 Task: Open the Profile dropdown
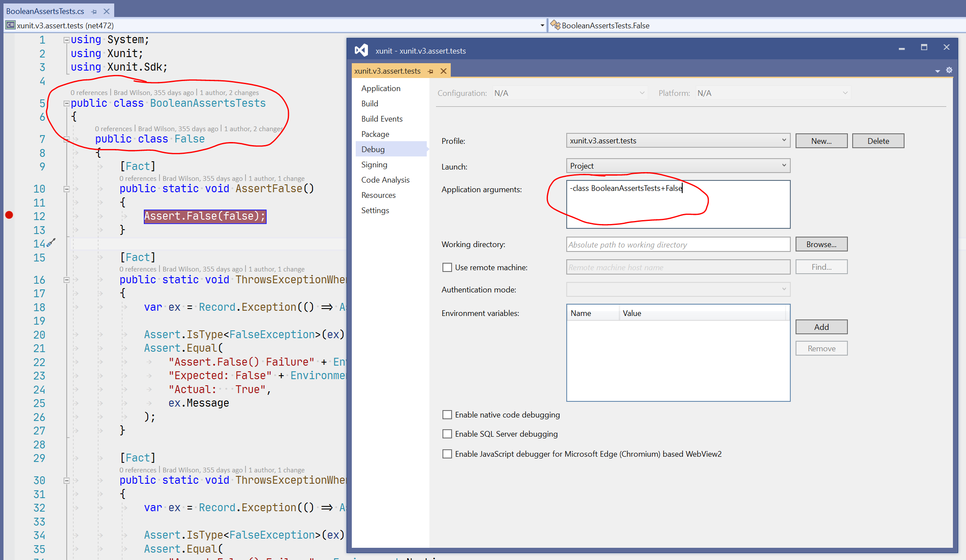coord(678,140)
